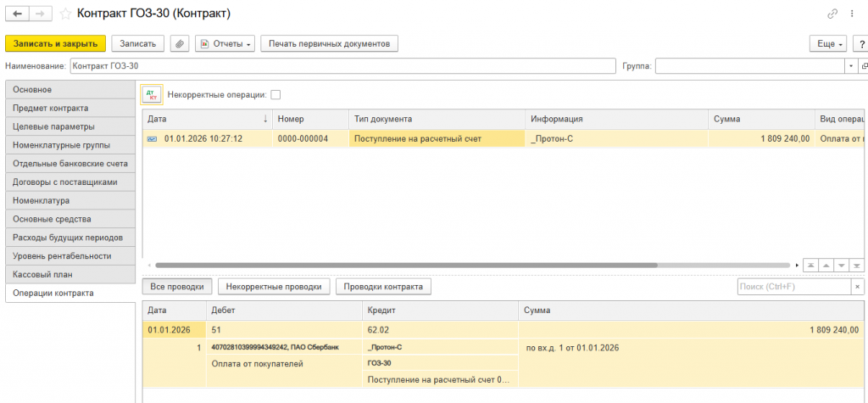868x403 pixels.
Task: Click Печать первичных документов button
Action: coord(330,43)
